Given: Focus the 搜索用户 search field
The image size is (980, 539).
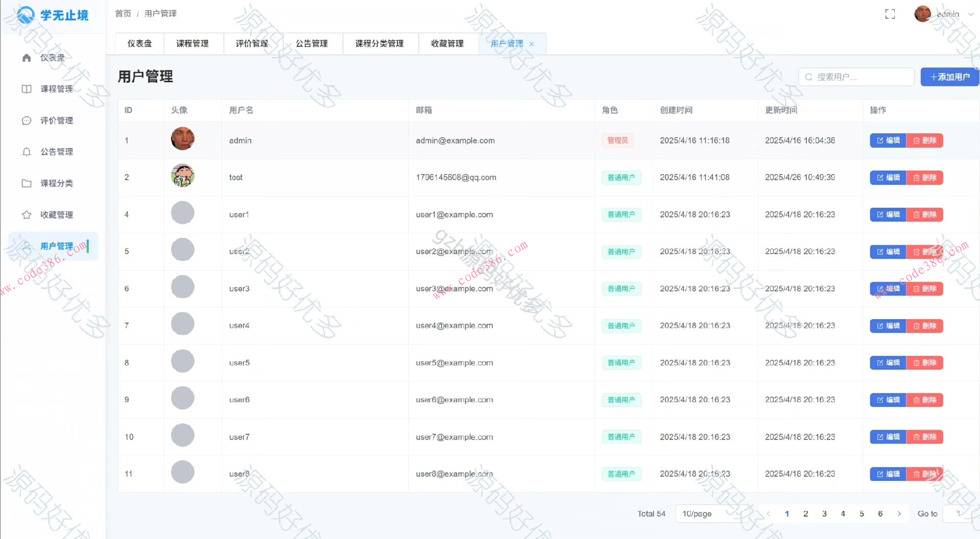Looking at the screenshot, I should pos(856,77).
